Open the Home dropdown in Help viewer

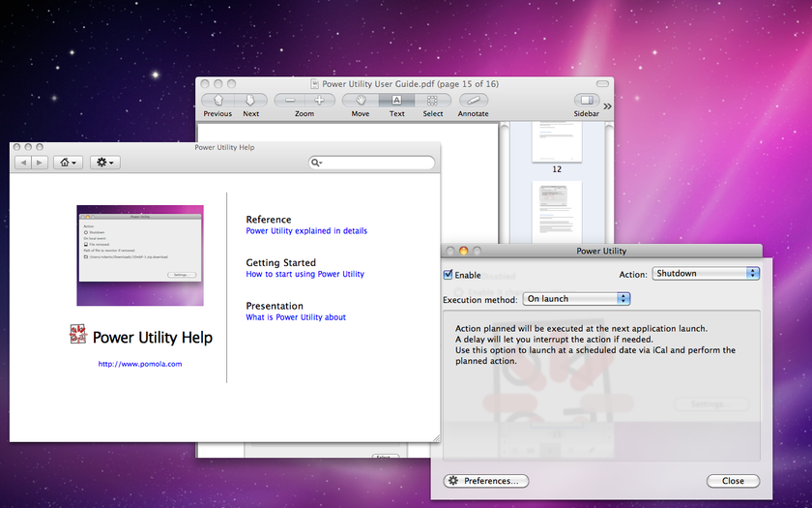pos(69,163)
